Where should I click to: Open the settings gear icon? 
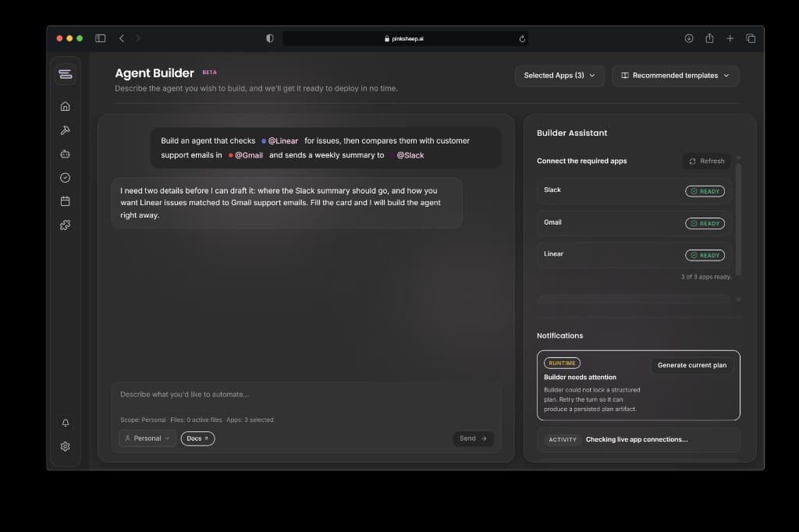(x=65, y=446)
